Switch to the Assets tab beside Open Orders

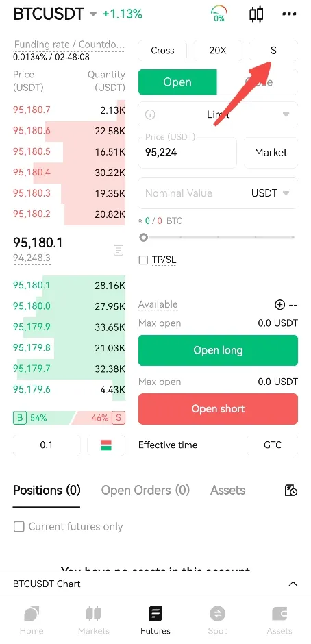coord(227,490)
